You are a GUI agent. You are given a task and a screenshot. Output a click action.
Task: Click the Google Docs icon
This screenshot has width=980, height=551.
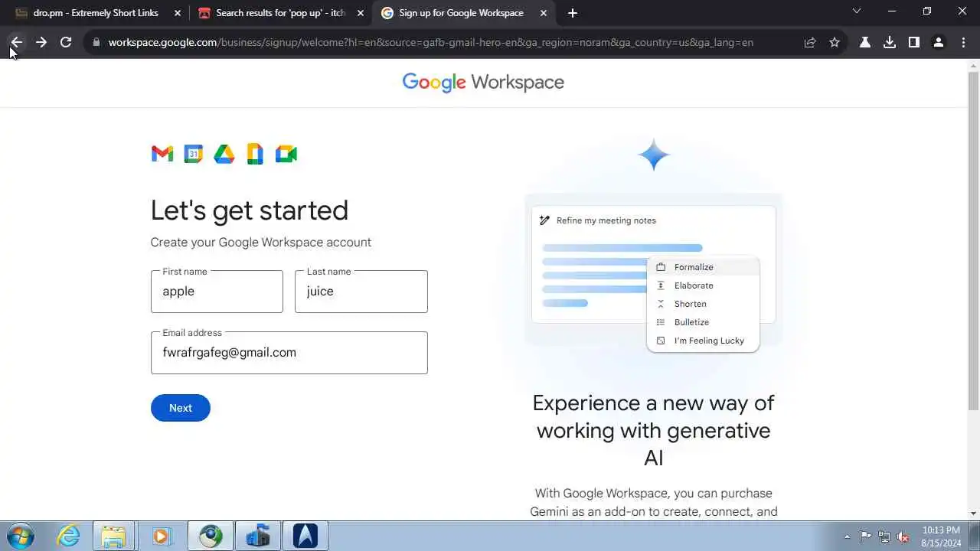[x=255, y=154]
